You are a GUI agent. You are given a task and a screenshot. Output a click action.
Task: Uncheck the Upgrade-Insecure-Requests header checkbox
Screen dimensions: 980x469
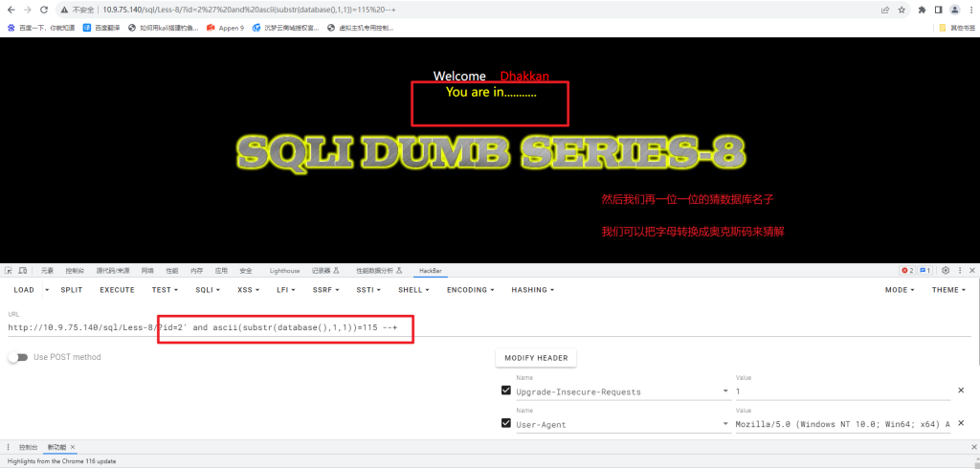pos(506,391)
